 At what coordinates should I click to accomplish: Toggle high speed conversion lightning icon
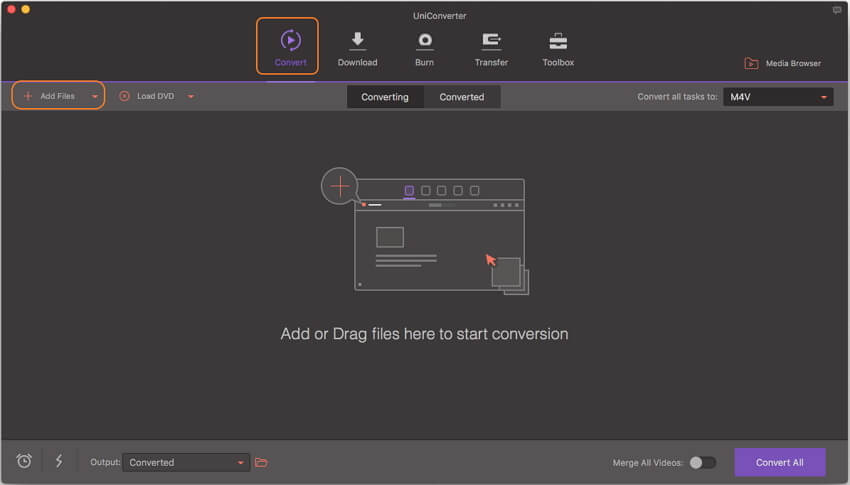[x=59, y=461]
